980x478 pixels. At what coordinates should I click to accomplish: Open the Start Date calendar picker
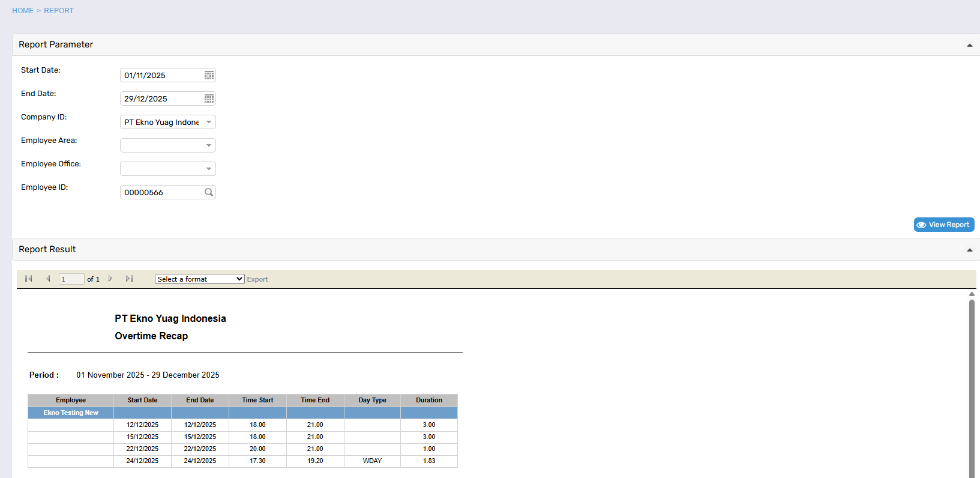209,75
